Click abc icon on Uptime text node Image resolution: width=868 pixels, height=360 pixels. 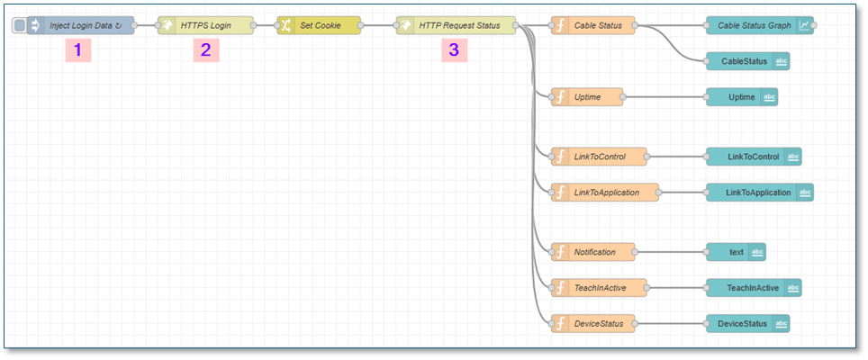tap(770, 97)
